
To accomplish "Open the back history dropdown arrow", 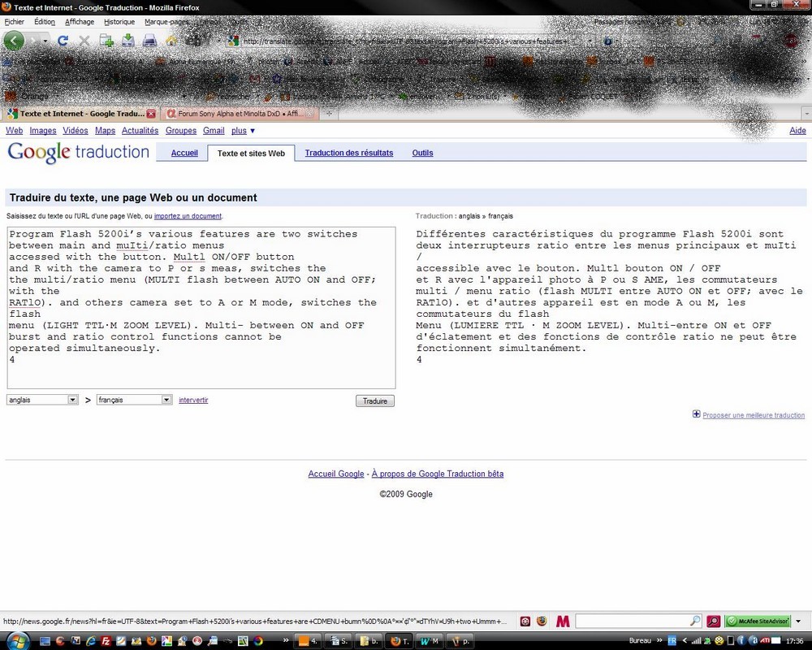I will click(45, 41).
